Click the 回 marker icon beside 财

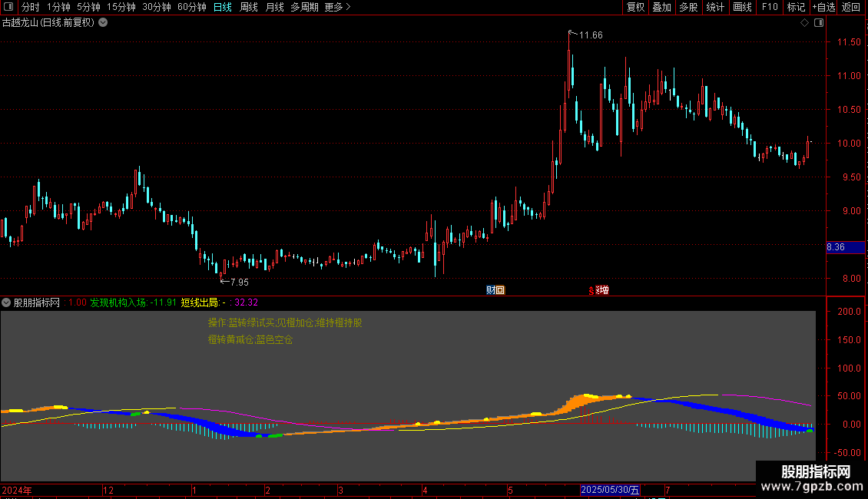pyautogui.click(x=500, y=290)
